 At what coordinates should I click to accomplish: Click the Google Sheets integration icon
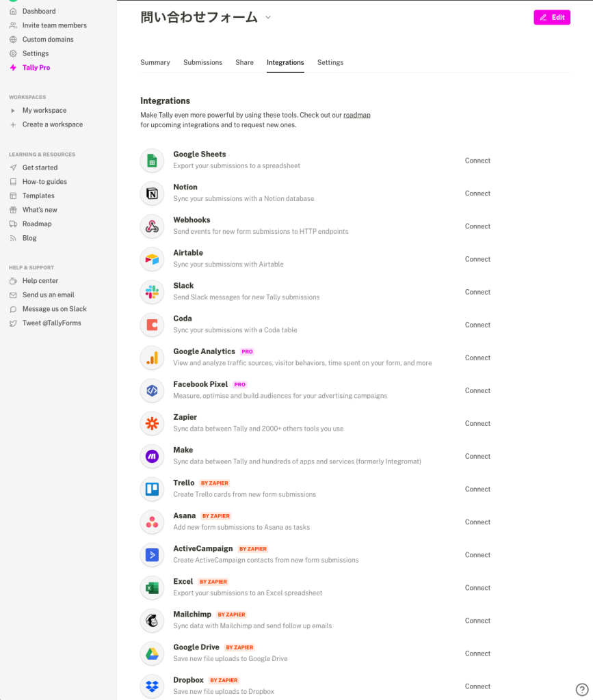tap(153, 161)
